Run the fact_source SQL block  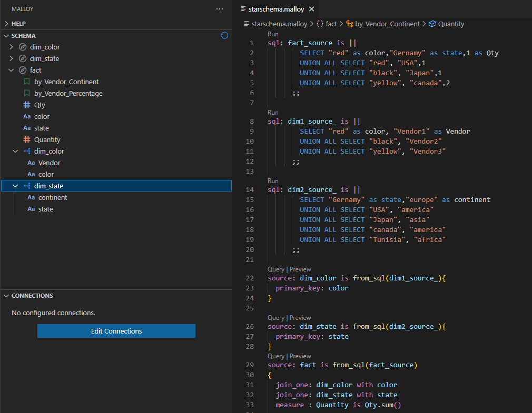click(x=273, y=34)
